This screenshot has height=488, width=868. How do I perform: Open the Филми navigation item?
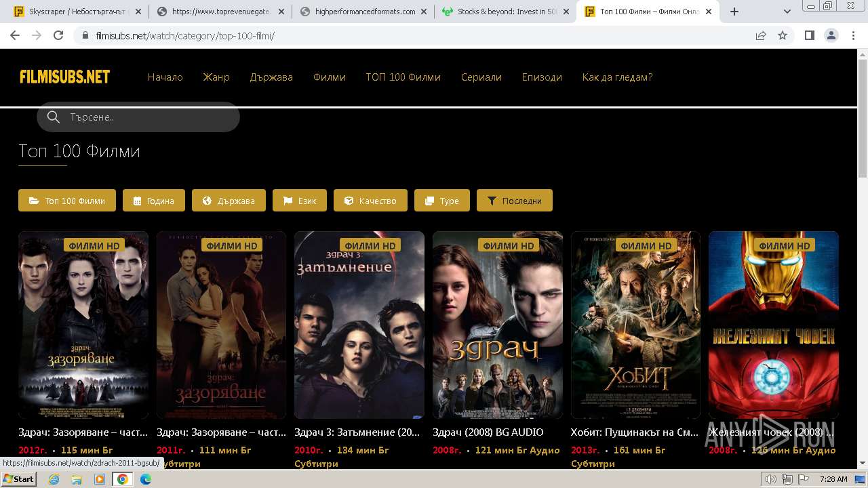330,77
